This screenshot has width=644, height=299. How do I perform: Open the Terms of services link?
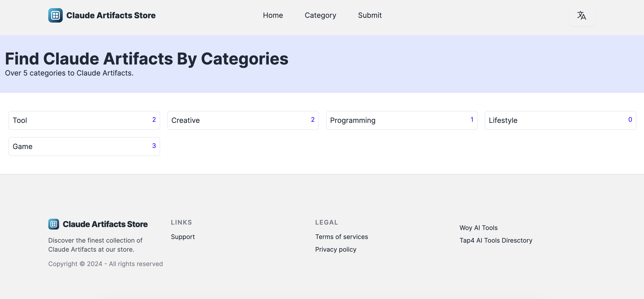[341, 237]
